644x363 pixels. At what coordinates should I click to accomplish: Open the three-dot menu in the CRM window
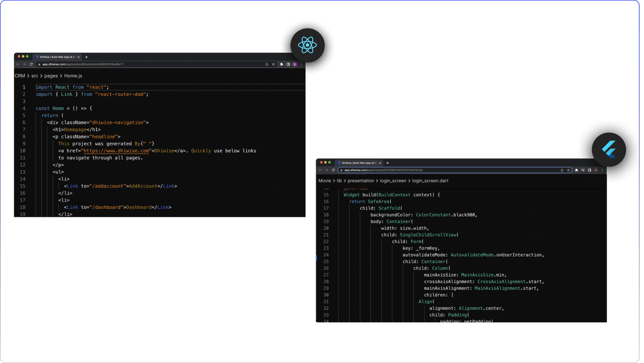(301, 64)
